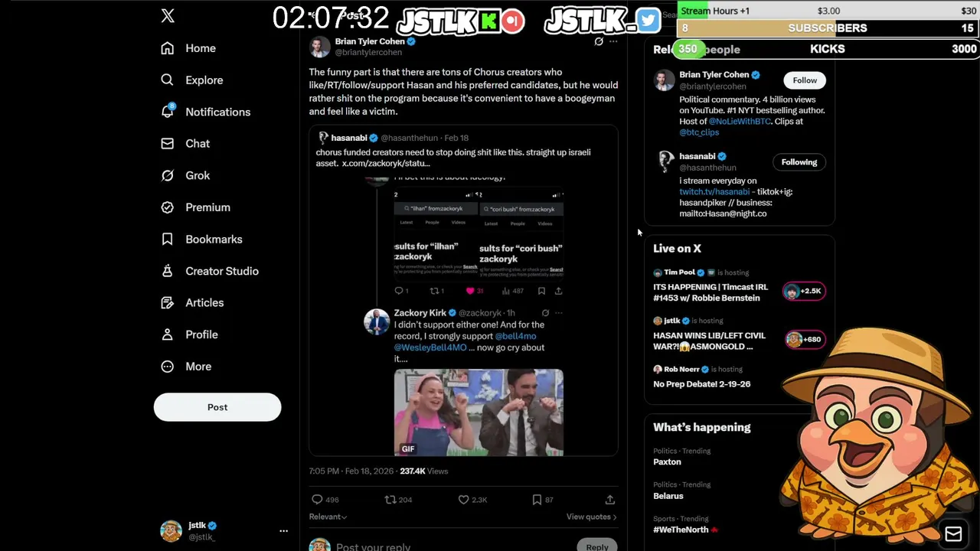Open twitch.tv/hasanabi link

714,192
